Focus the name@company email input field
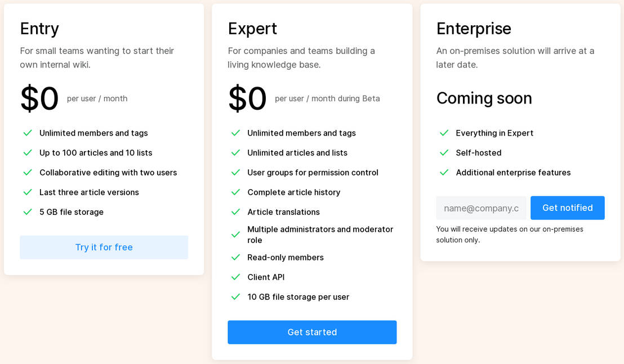The height and width of the screenshot is (364, 624). (481, 208)
